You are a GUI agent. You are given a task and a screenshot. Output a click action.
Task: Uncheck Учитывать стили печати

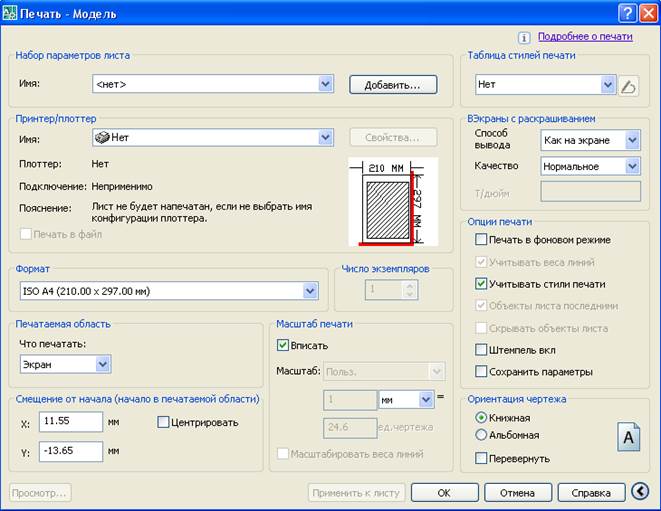point(481,284)
